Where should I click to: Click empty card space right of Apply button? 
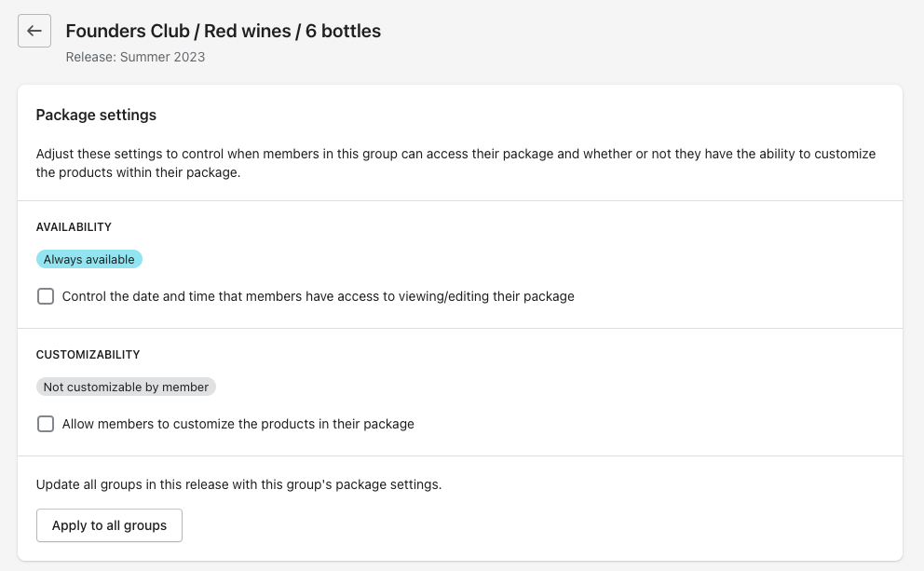(540, 525)
